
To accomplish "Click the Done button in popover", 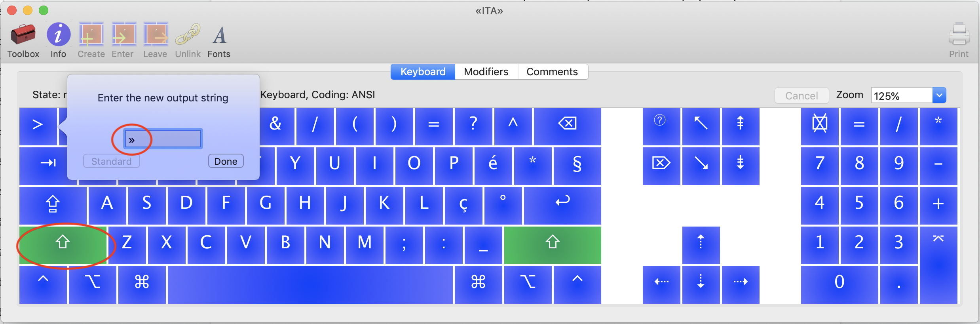I will pos(226,161).
